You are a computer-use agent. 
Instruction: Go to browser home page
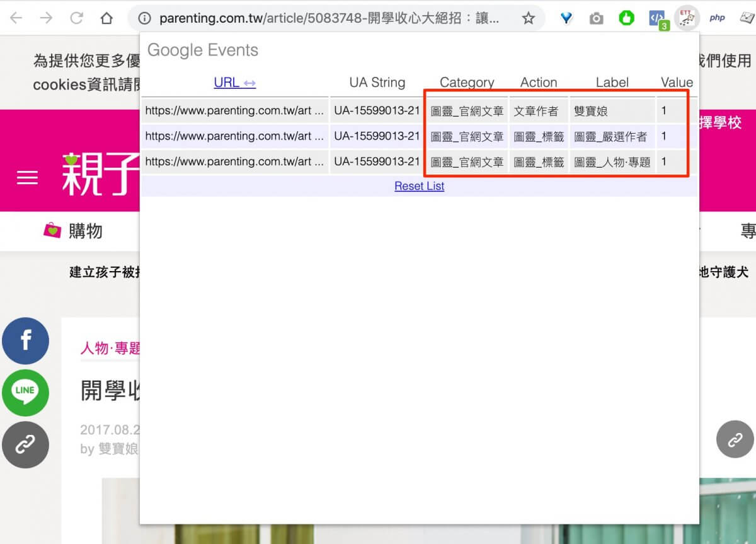coord(106,18)
